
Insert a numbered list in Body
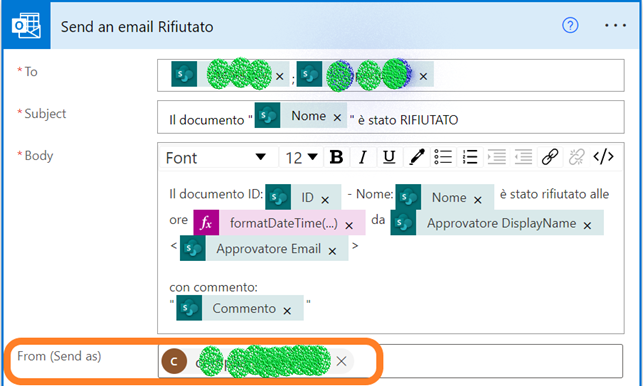pyautogui.click(x=470, y=157)
